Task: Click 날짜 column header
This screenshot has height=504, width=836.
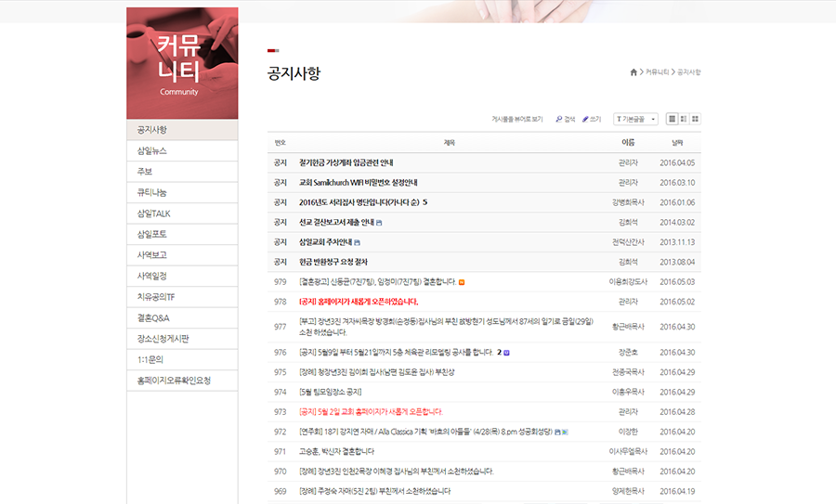Action: [677, 143]
